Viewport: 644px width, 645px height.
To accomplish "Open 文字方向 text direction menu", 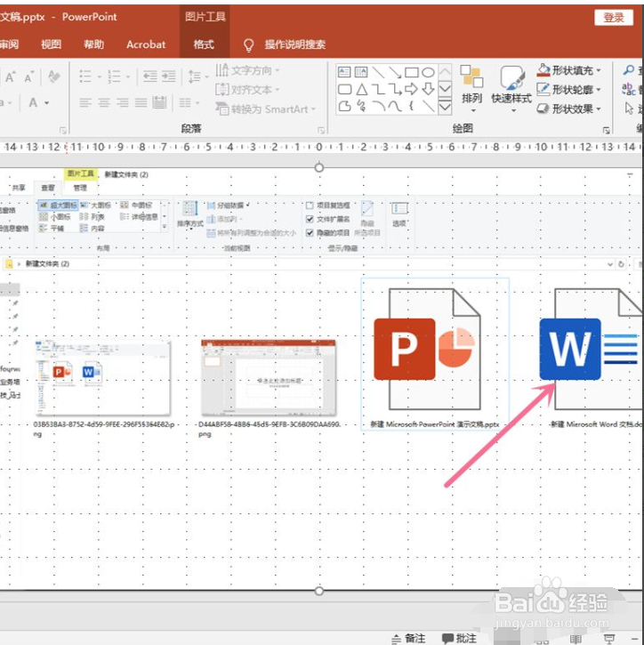I will click(x=247, y=70).
